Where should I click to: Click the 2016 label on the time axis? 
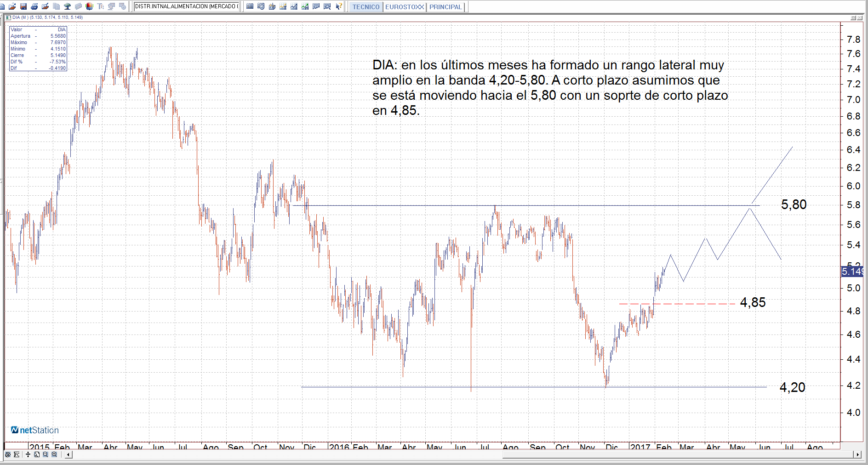pyautogui.click(x=339, y=447)
